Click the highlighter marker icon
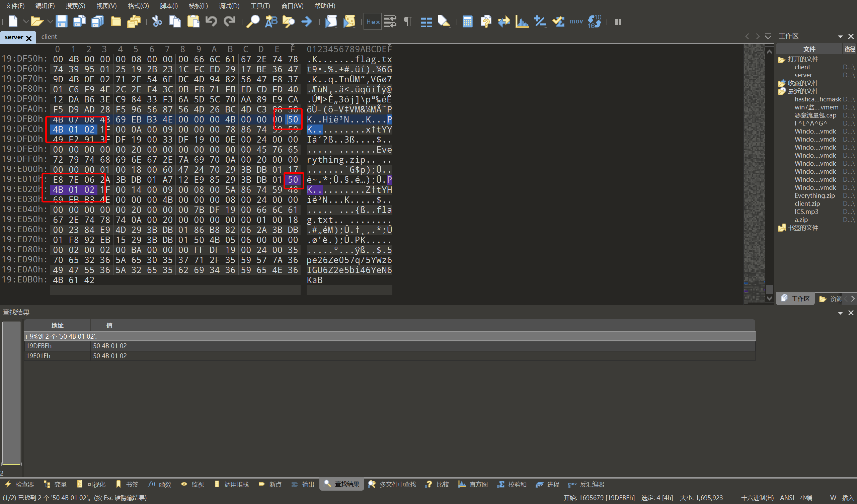Viewport: 857px width, 504px height. [444, 21]
